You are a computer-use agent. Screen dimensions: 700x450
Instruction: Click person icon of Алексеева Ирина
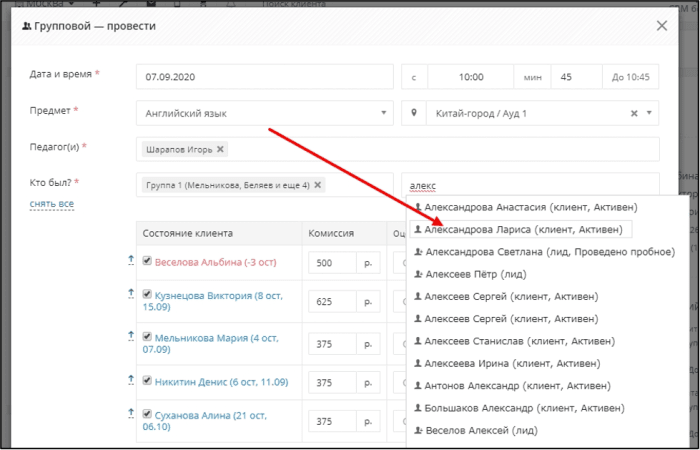[418, 363]
